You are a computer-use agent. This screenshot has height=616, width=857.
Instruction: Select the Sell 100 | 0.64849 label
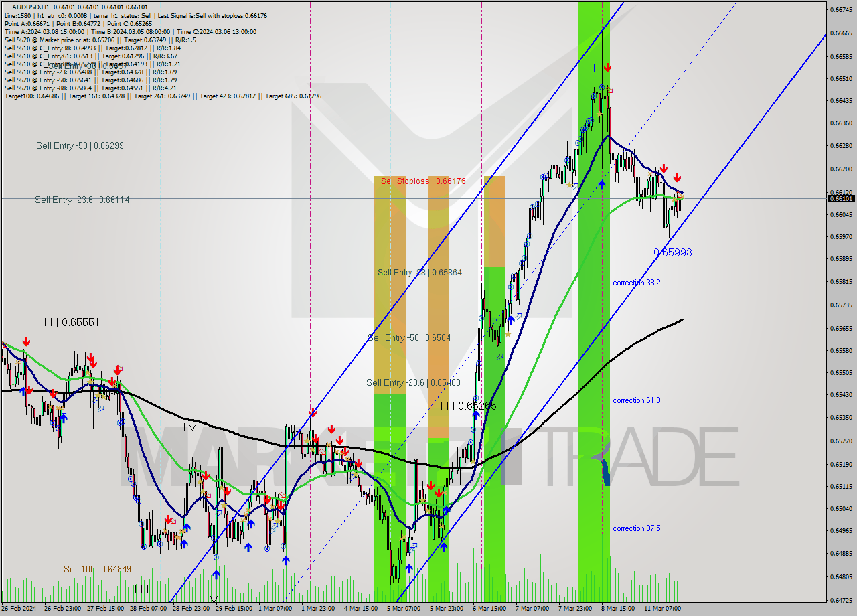(97, 569)
